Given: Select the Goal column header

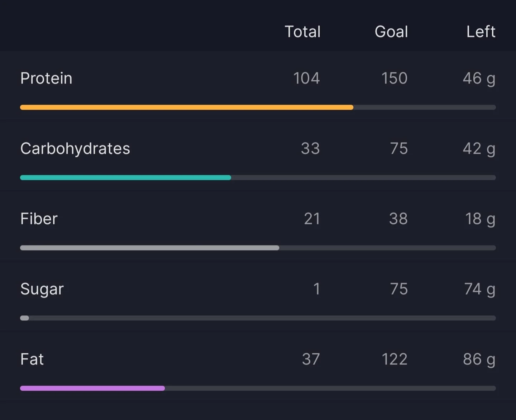Looking at the screenshot, I should point(391,32).
